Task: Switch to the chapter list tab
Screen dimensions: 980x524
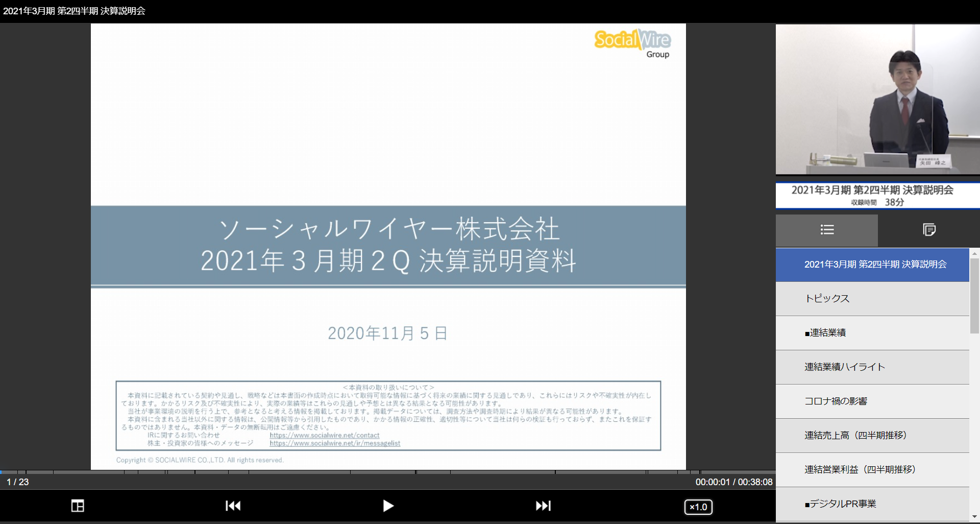Action: coord(827,230)
